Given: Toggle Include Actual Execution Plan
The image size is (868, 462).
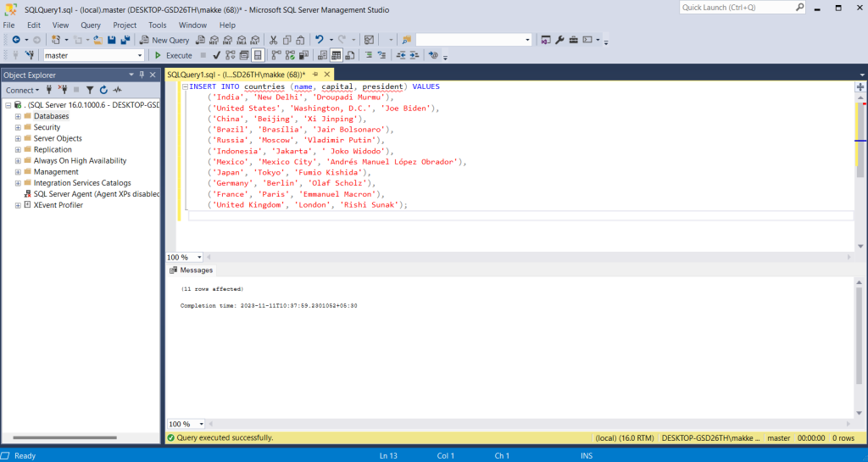Looking at the screenshot, I should [275, 55].
